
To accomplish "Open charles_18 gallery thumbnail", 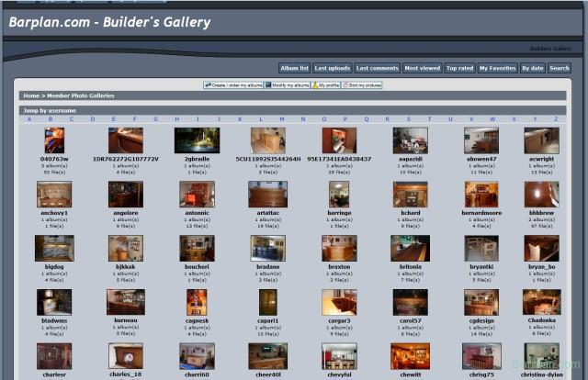I will pyautogui.click(x=126, y=356).
